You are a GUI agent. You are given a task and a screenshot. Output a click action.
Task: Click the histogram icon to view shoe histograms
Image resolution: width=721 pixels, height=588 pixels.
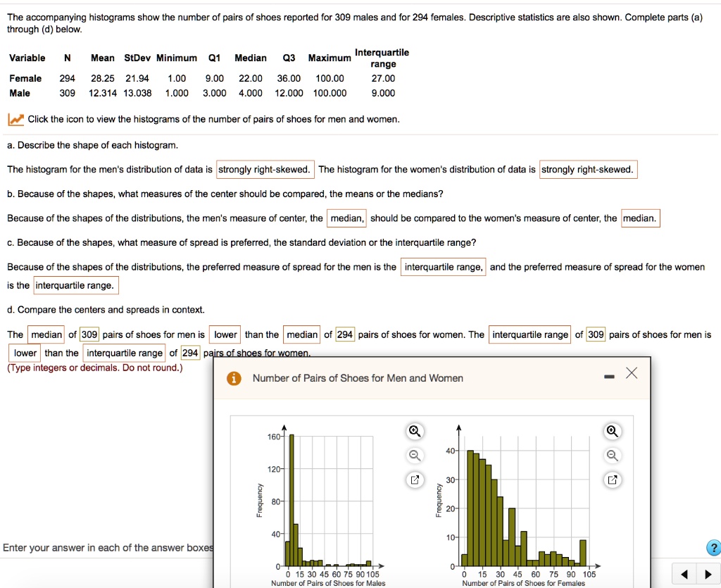click(x=15, y=118)
